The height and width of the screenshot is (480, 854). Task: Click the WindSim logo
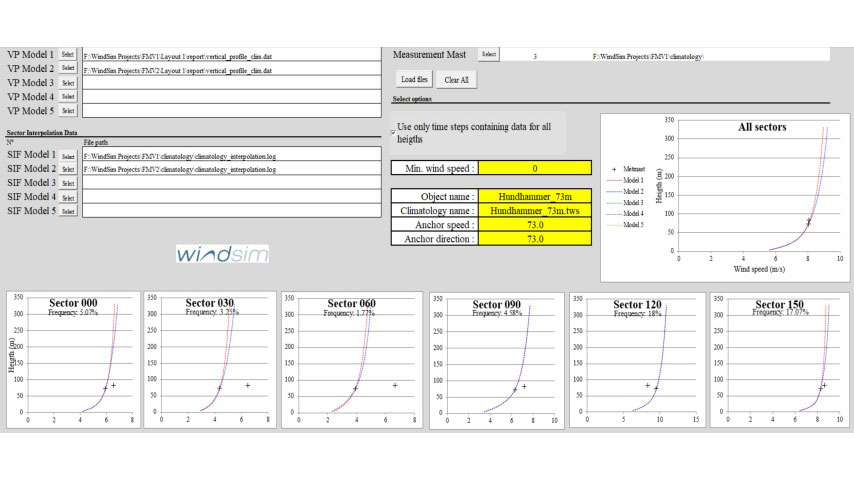tap(222, 255)
